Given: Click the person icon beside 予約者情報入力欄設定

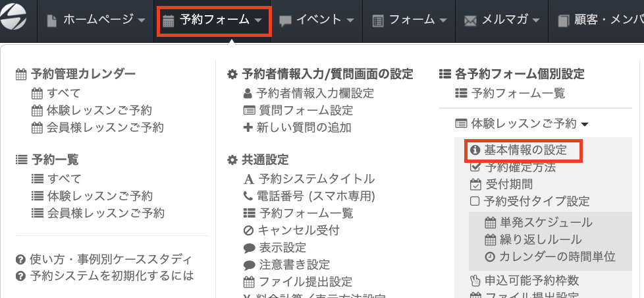Looking at the screenshot, I should [x=248, y=93].
